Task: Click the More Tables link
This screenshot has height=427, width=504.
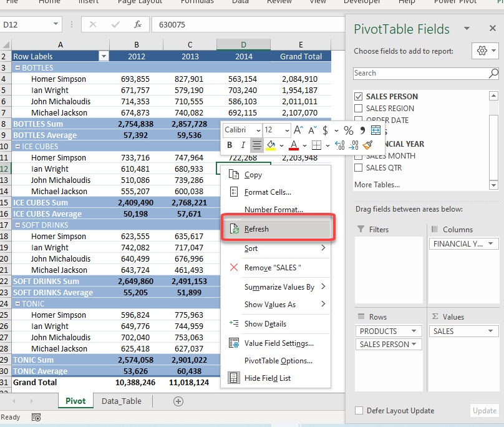Action: pos(377,185)
